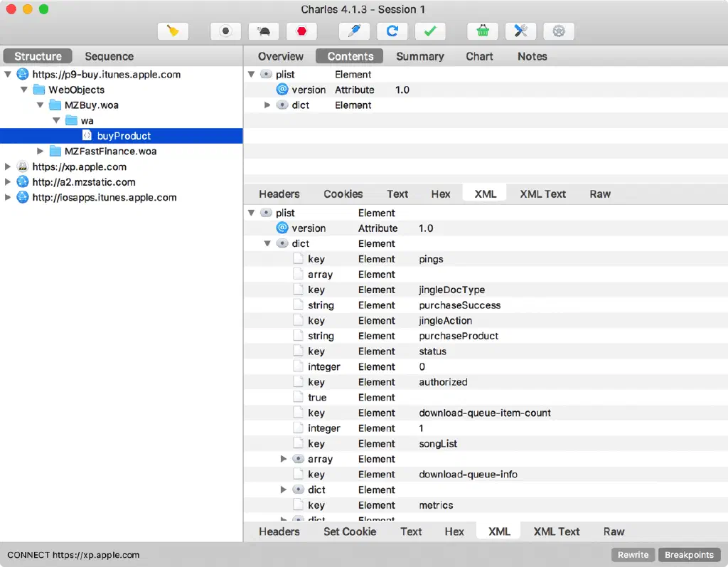Open the Summary tab

[419, 56]
